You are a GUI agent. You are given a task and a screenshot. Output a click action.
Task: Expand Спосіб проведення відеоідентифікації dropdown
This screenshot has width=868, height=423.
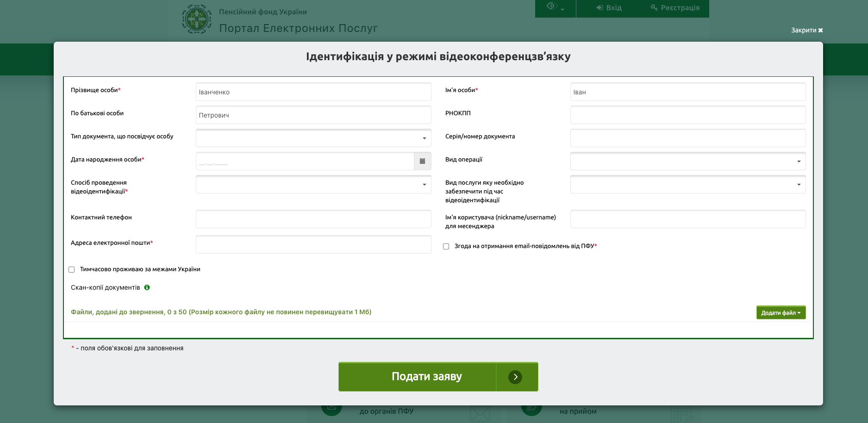pyautogui.click(x=313, y=185)
